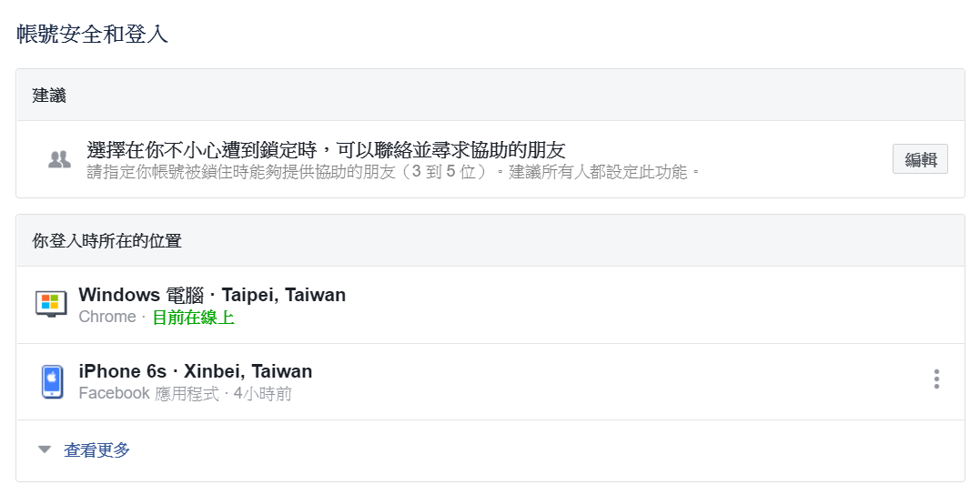The image size is (980, 495).
Task: Click the 你登入時所在的位置 section header
Action: click(107, 241)
